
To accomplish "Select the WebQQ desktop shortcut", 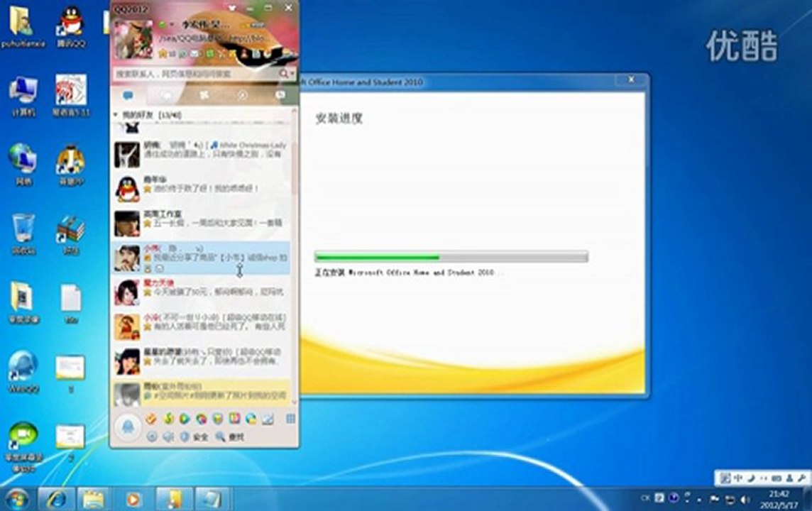I will (23, 372).
